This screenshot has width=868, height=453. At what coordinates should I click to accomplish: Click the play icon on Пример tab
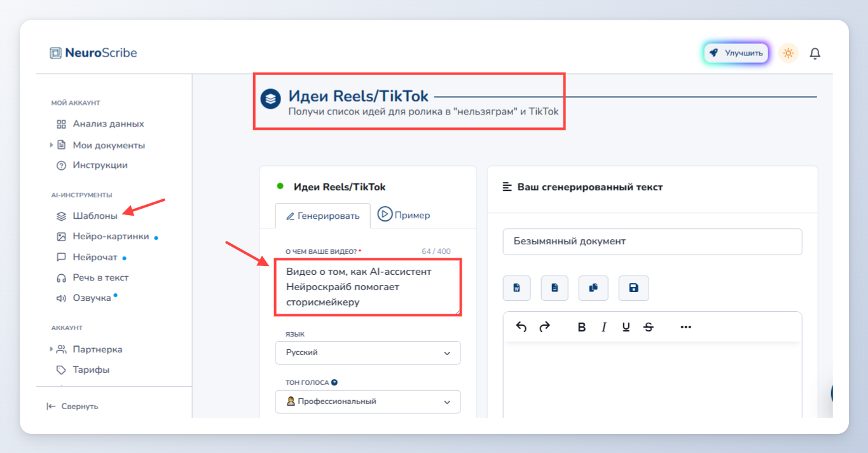click(x=385, y=214)
